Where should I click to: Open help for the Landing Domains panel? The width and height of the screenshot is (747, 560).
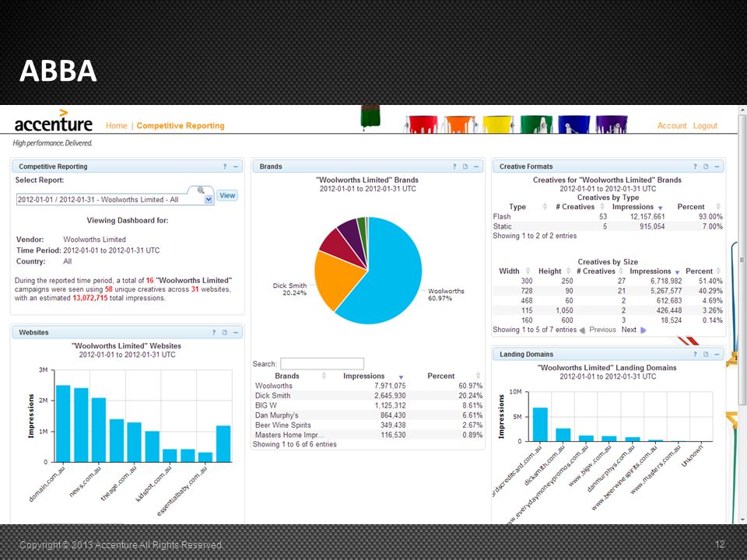[x=695, y=355]
